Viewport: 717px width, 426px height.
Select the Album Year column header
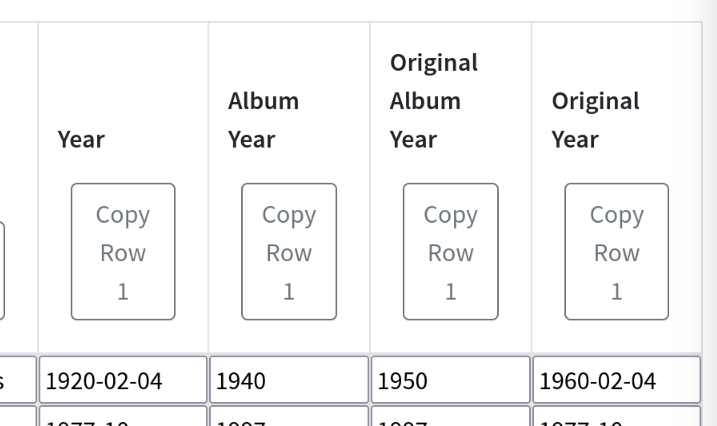[263, 120]
